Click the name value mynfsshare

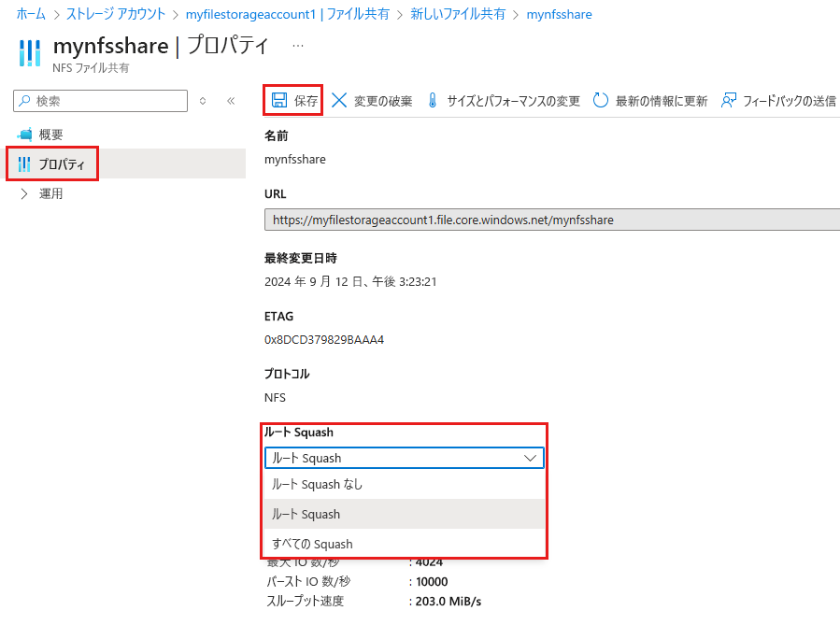pyautogui.click(x=295, y=160)
